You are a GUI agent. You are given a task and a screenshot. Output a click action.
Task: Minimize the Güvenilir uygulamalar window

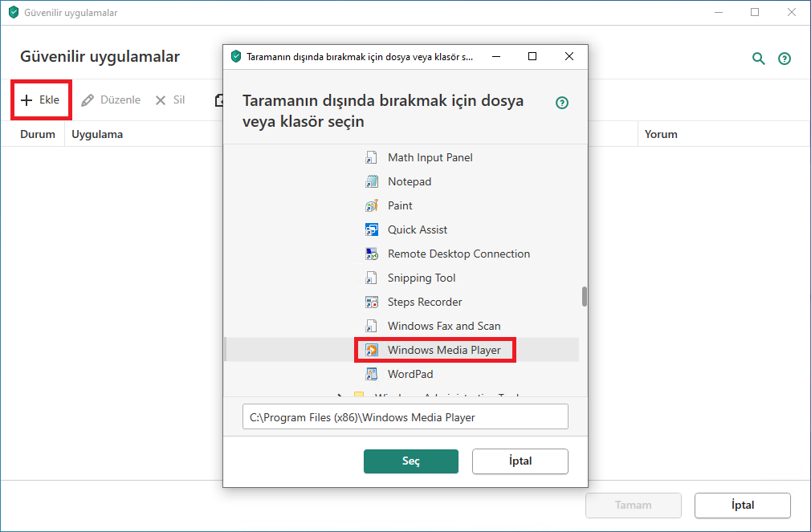tap(719, 12)
